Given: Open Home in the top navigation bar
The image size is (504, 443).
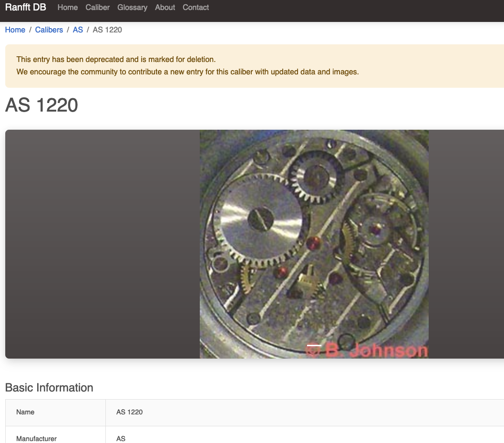Looking at the screenshot, I should click(x=67, y=8).
